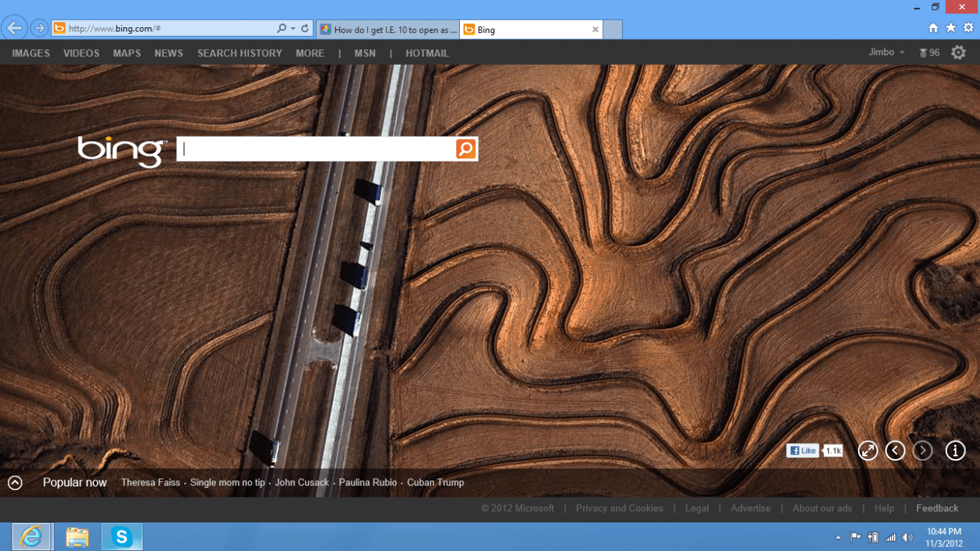980x551 pixels.
Task: Show image info with the circled i icon
Action: point(954,450)
